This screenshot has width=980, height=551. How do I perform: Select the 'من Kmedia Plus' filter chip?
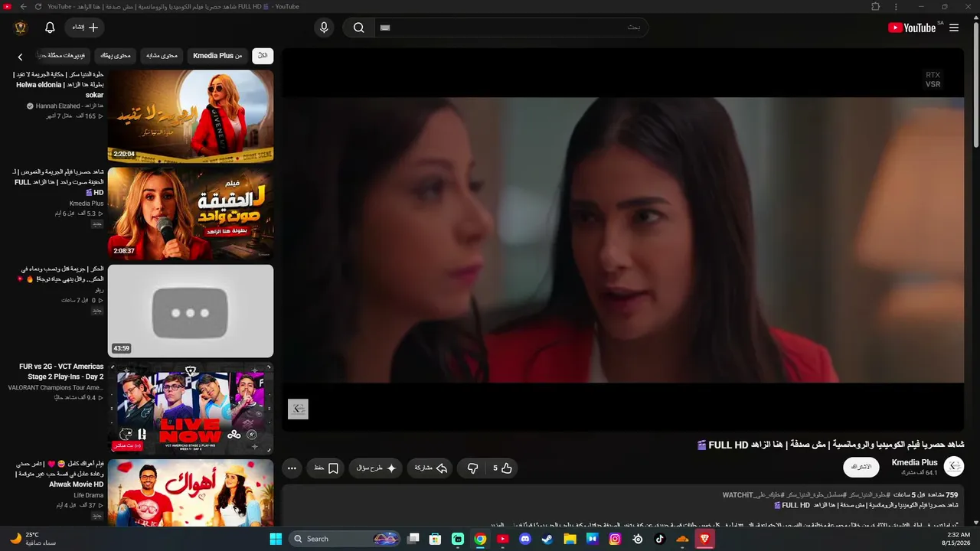(217, 56)
